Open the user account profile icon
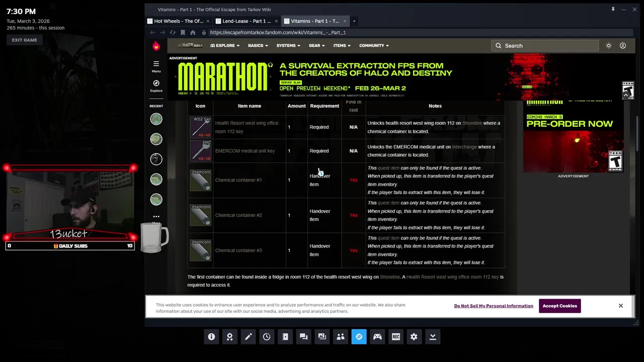 623,46
